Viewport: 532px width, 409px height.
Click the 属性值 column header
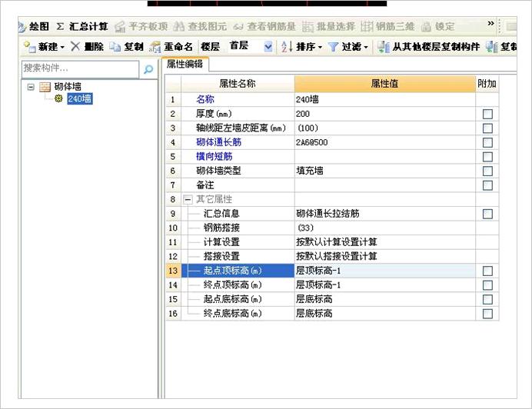(x=384, y=84)
